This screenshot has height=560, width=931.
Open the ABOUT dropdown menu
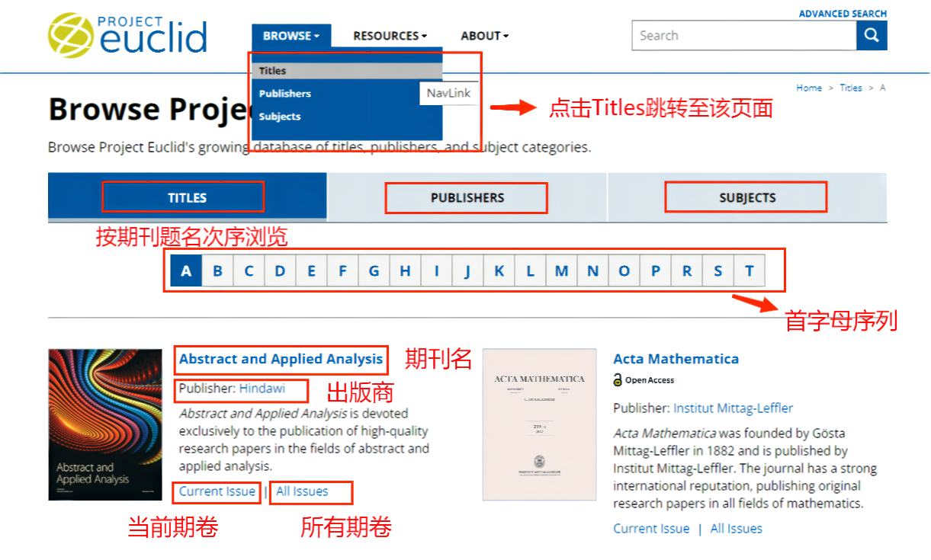click(484, 36)
